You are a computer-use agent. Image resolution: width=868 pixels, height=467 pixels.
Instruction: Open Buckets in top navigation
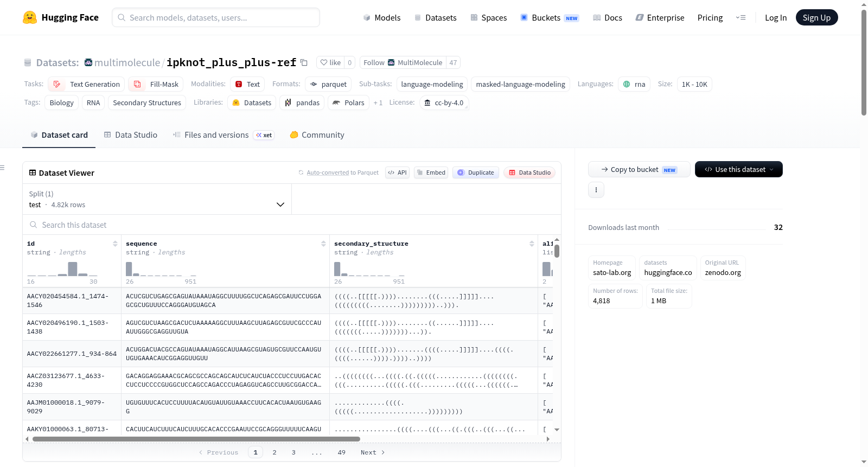pyautogui.click(x=550, y=17)
